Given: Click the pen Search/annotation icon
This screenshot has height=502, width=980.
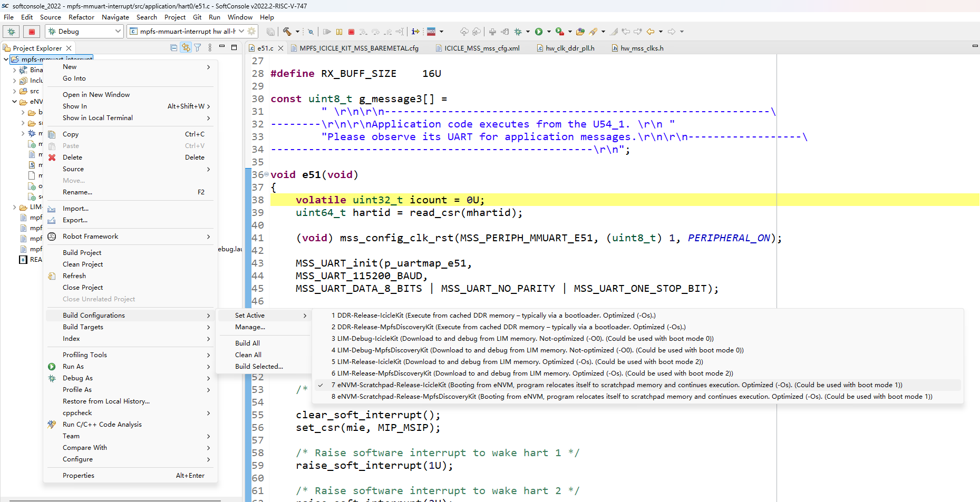Looking at the screenshot, I should coord(593,32).
